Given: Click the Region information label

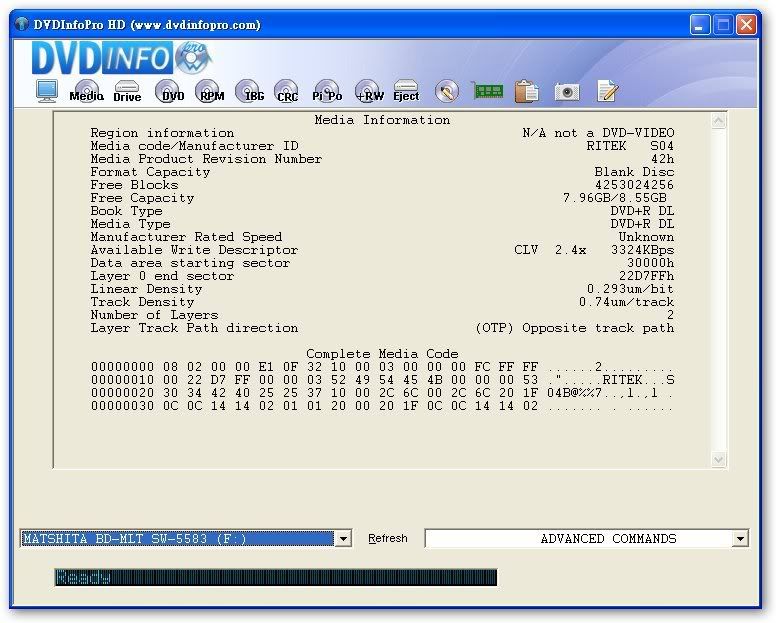Looking at the screenshot, I should 162,133.
